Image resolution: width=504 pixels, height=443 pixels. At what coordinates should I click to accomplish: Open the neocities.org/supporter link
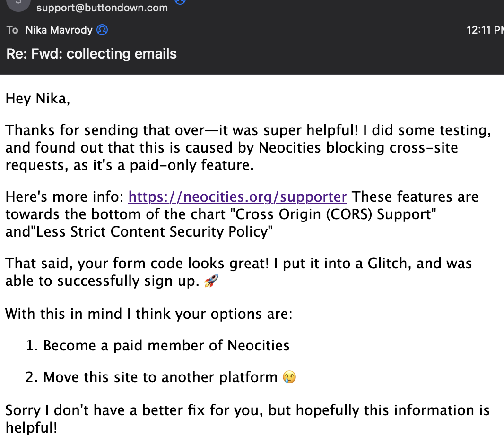[x=237, y=197]
